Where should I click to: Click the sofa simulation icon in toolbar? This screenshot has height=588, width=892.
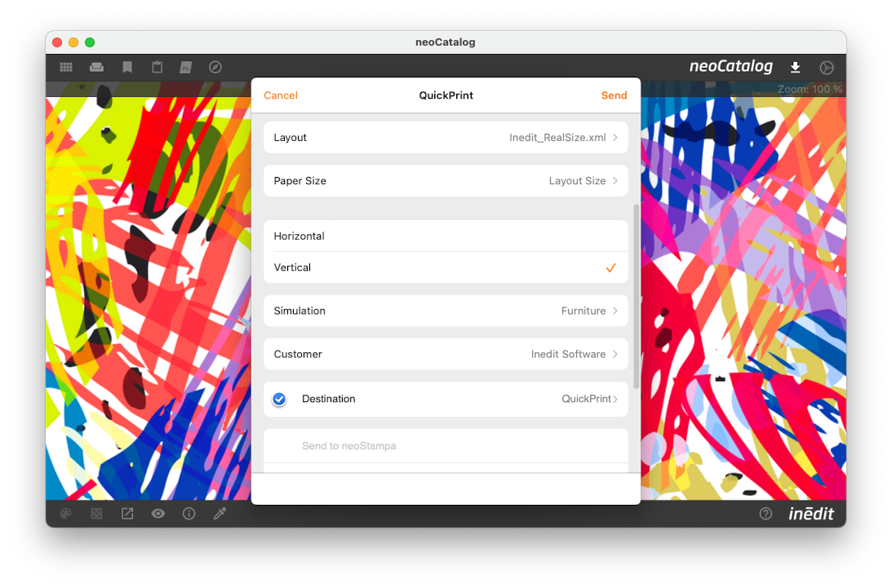click(x=97, y=67)
